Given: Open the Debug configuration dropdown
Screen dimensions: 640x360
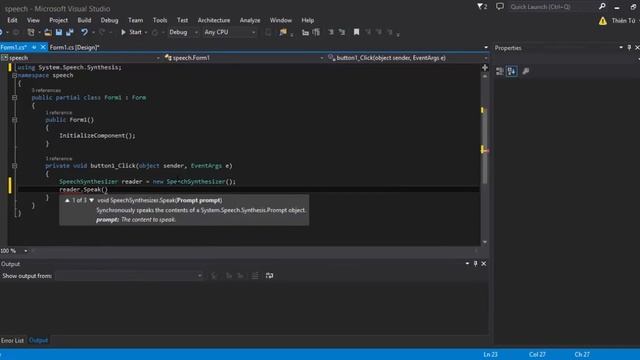Looking at the screenshot, I should pyautogui.click(x=183, y=32).
